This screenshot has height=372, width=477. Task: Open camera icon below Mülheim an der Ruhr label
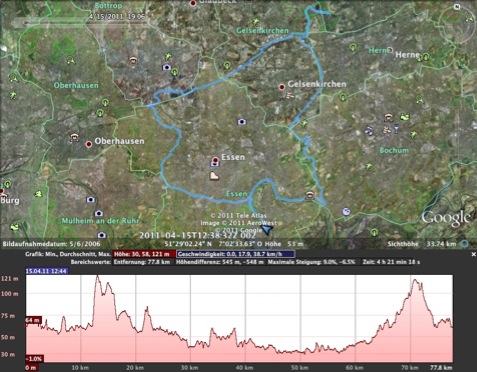coord(102,235)
